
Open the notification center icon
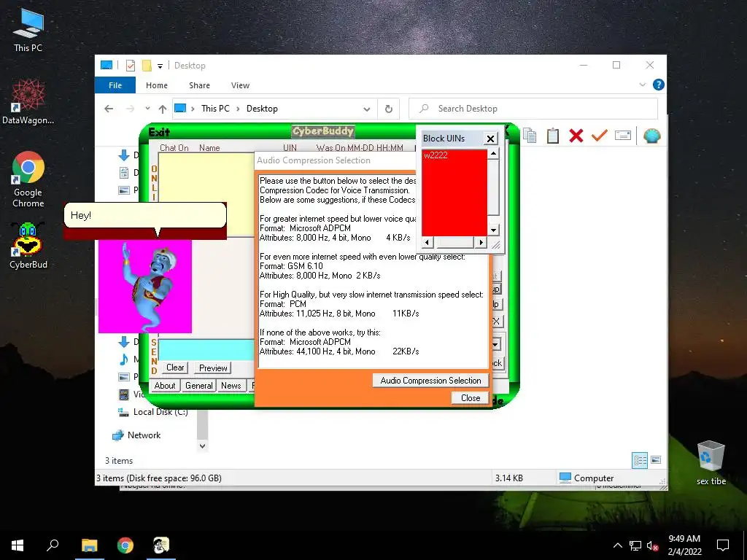(x=723, y=545)
